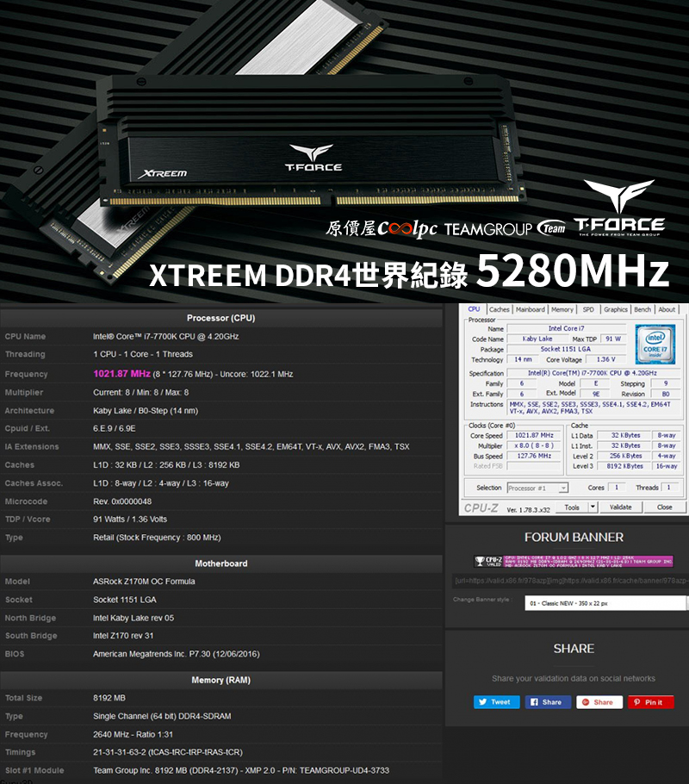Click the Technology field '14 nm'
This screenshot has height=784, width=689.
(524, 359)
